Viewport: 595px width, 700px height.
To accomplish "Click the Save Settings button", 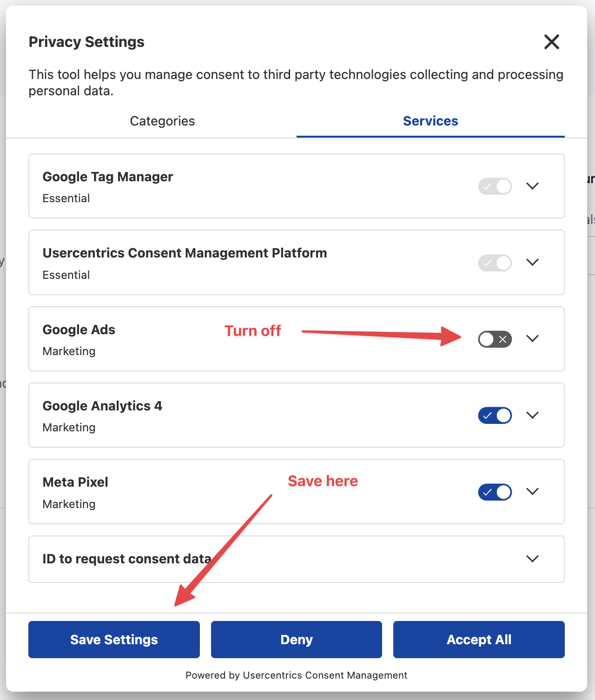I will coord(114,640).
